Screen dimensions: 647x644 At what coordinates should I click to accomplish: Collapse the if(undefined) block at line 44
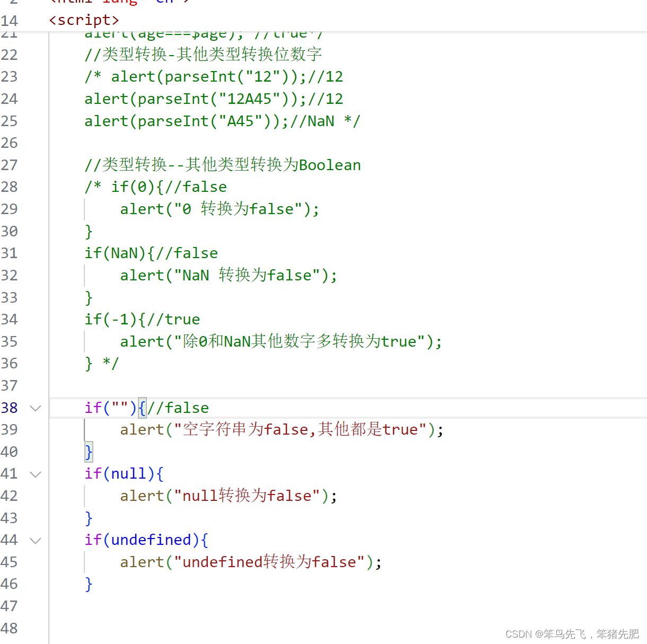pyautogui.click(x=35, y=540)
